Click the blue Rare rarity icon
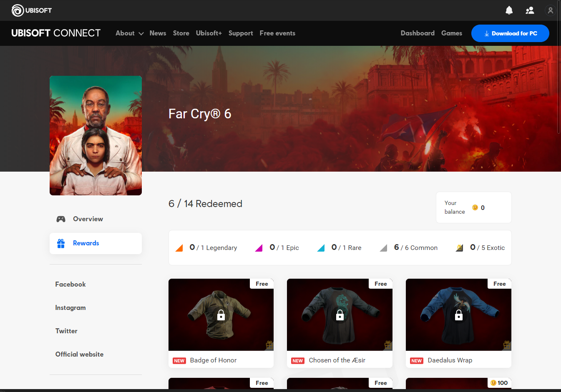This screenshot has height=392, width=561. (x=321, y=248)
